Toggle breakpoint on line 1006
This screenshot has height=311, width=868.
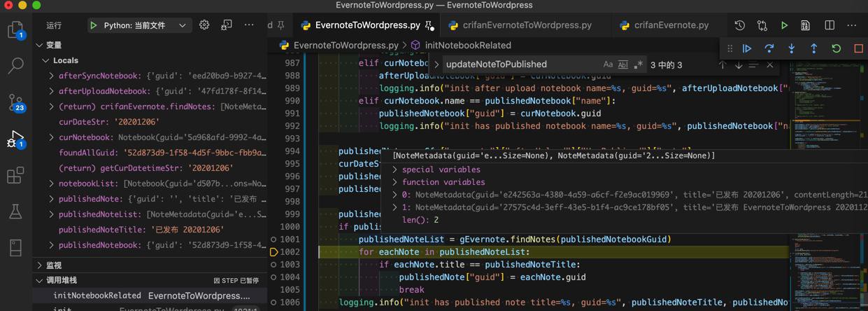pyautogui.click(x=273, y=303)
